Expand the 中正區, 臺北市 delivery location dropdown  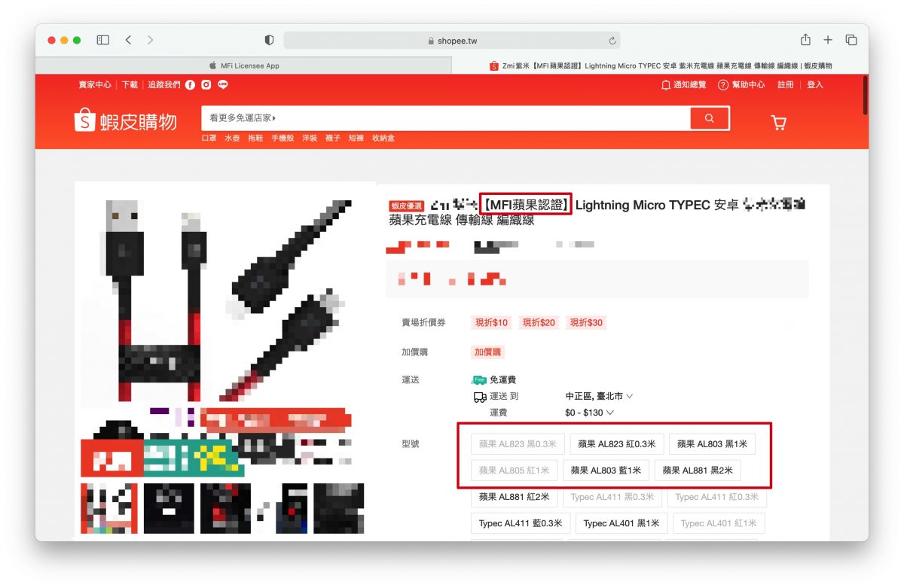point(599,396)
